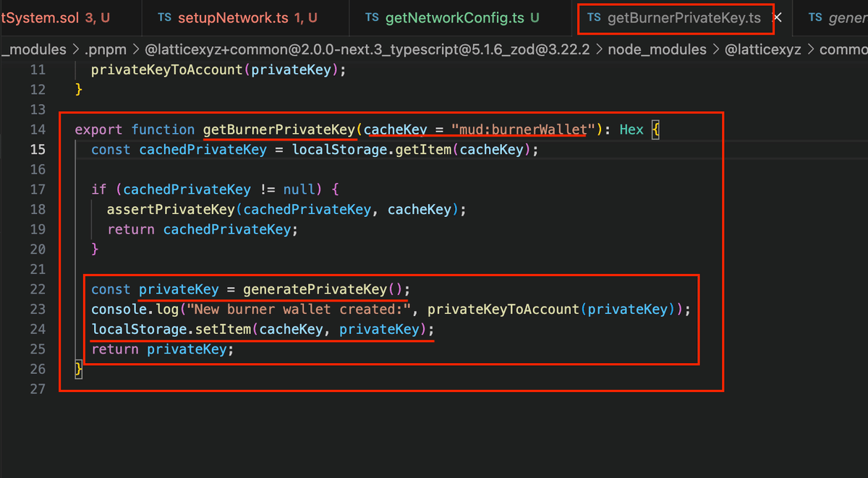The height and width of the screenshot is (478, 868).
Task: Open the .pnpm breadcrumb segment
Action: 104,49
